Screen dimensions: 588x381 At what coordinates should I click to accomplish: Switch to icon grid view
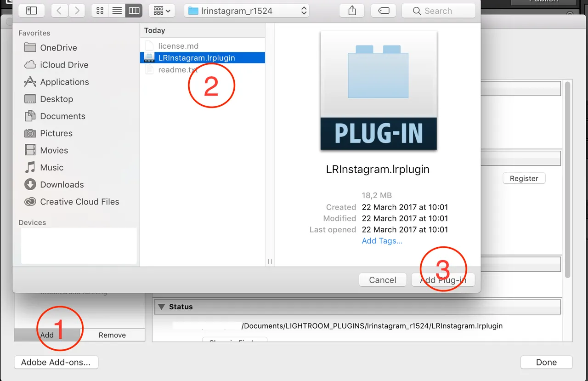coord(100,11)
